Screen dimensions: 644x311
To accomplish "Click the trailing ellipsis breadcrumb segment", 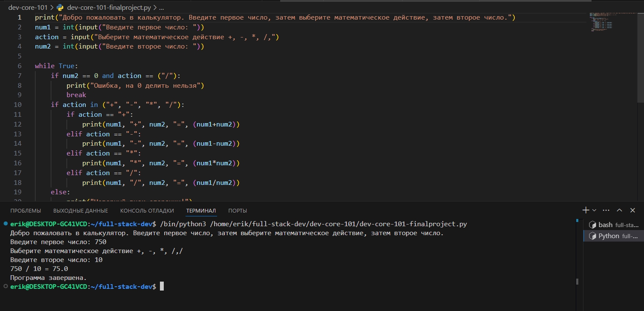I will coord(161,7).
